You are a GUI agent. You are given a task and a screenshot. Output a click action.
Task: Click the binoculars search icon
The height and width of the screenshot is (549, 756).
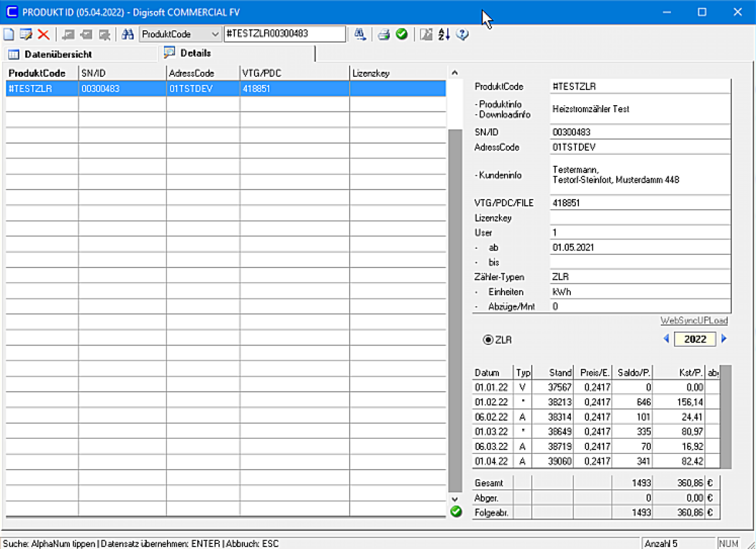(128, 35)
